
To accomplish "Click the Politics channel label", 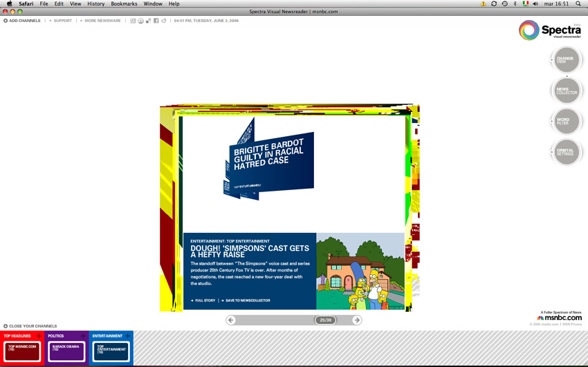I will tap(56, 336).
